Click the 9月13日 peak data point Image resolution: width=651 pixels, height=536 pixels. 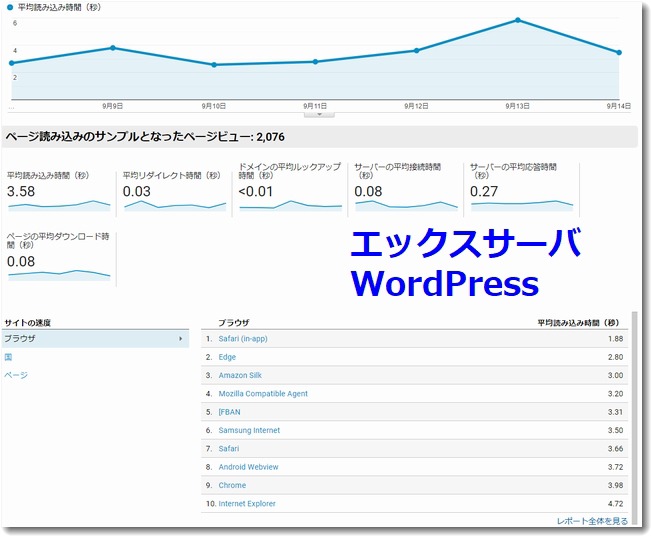[518, 20]
